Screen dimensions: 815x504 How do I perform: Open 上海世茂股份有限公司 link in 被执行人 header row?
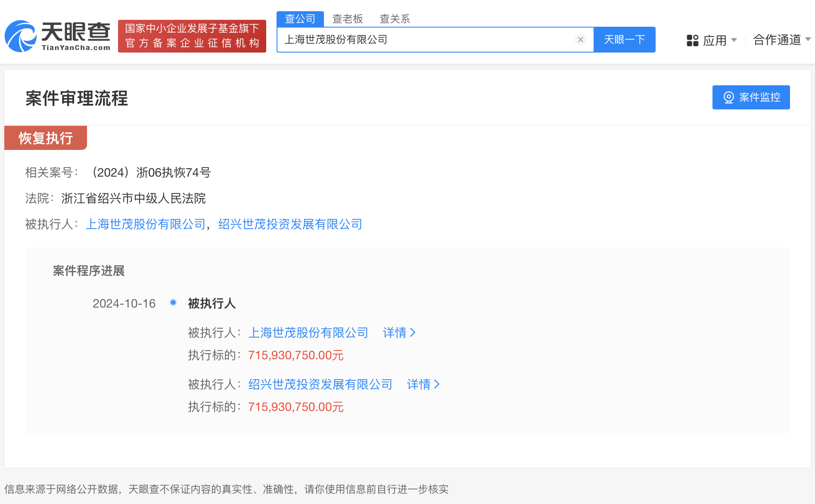[x=146, y=224]
